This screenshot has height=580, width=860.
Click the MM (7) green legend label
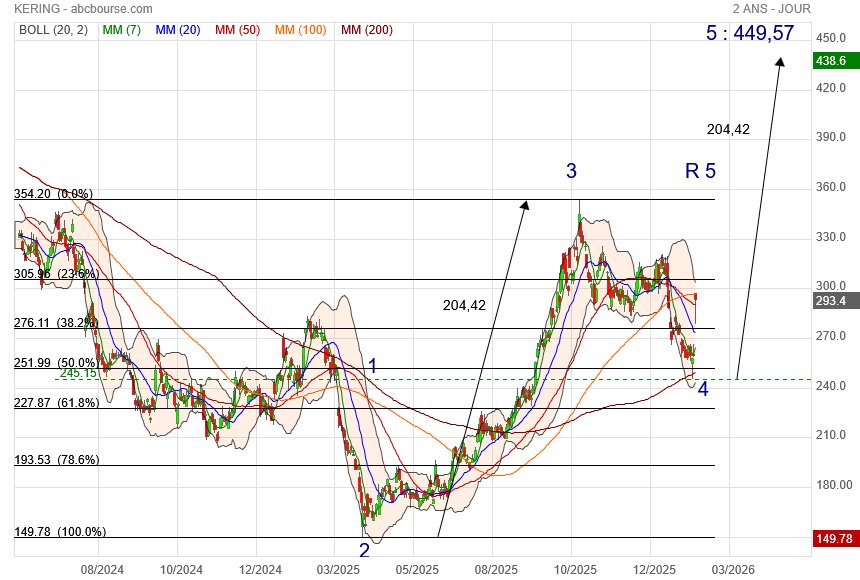click(122, 30)
